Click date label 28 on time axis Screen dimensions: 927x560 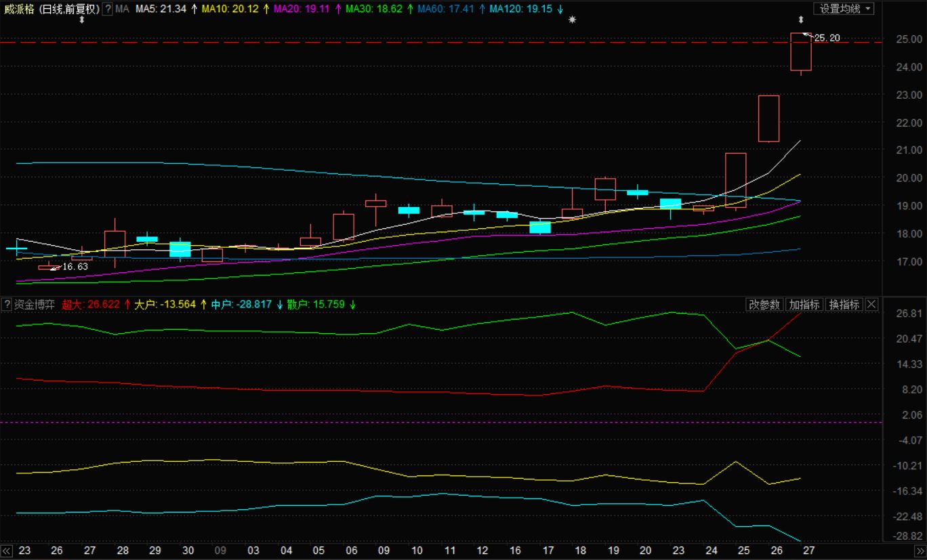tap(123, 551)
